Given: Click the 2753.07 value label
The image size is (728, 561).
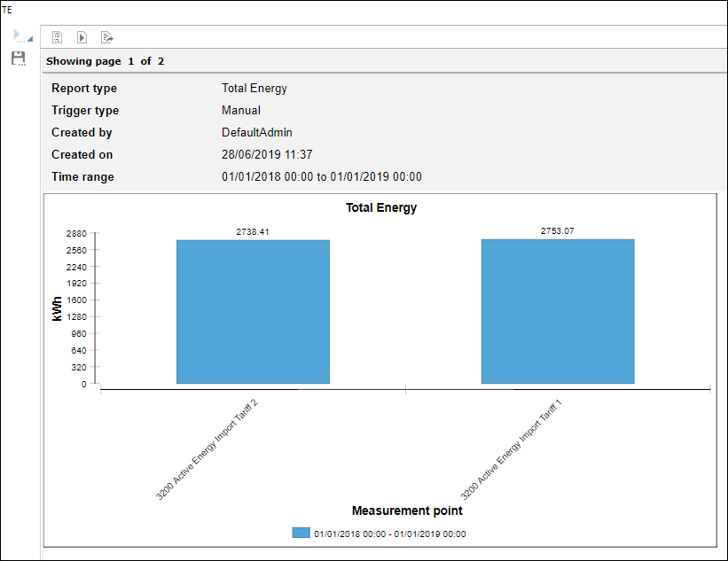Looking at the screenshot, I should point(558,231).
